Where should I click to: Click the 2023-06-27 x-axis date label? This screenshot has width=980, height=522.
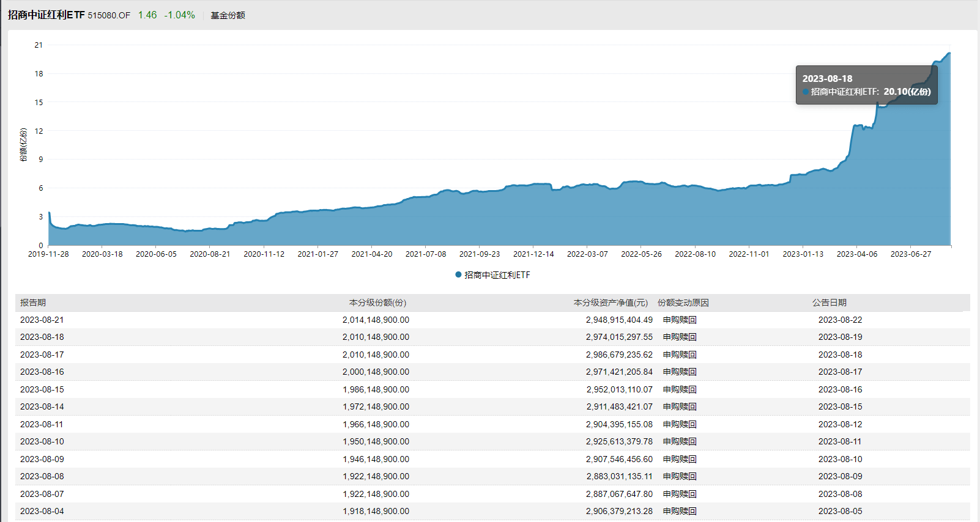[x=911, y=254]
